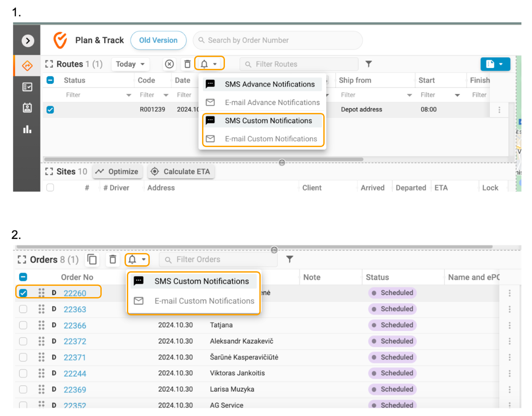Click the Routes cancel circle-x icon
The image size is (532, 416).
click(x=169, y=64)
